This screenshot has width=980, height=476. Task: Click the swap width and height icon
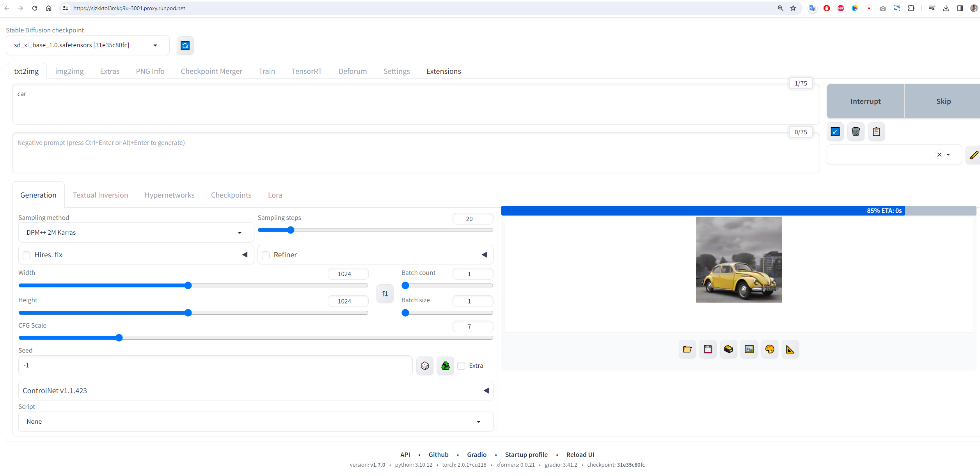[x=385, y=294]
